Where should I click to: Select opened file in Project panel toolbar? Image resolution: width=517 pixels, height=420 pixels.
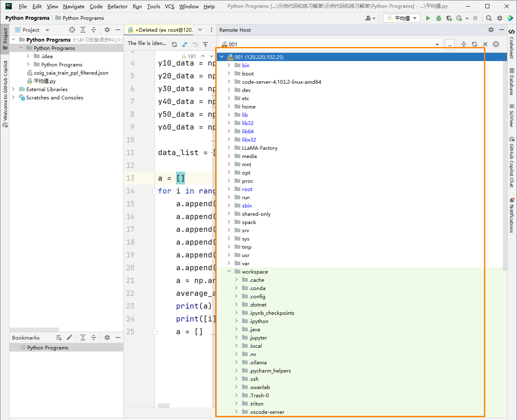coord(72,30)
